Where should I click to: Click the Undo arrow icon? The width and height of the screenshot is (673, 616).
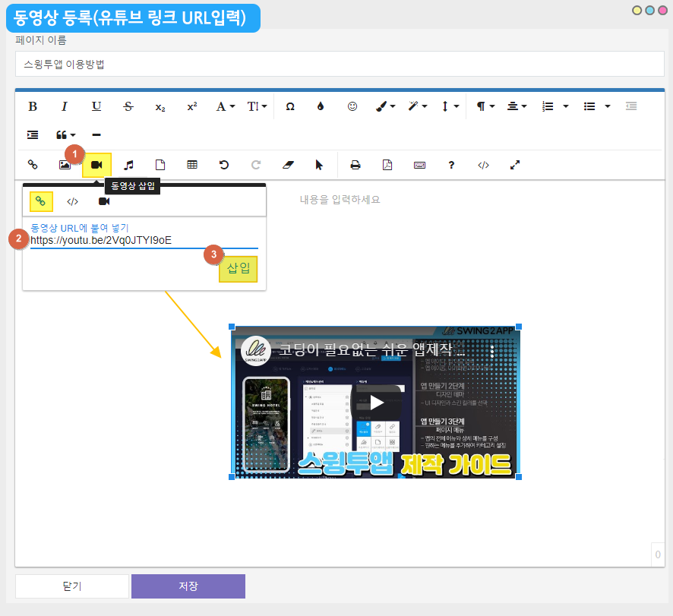pyautogui.click(x=224, y=165)
